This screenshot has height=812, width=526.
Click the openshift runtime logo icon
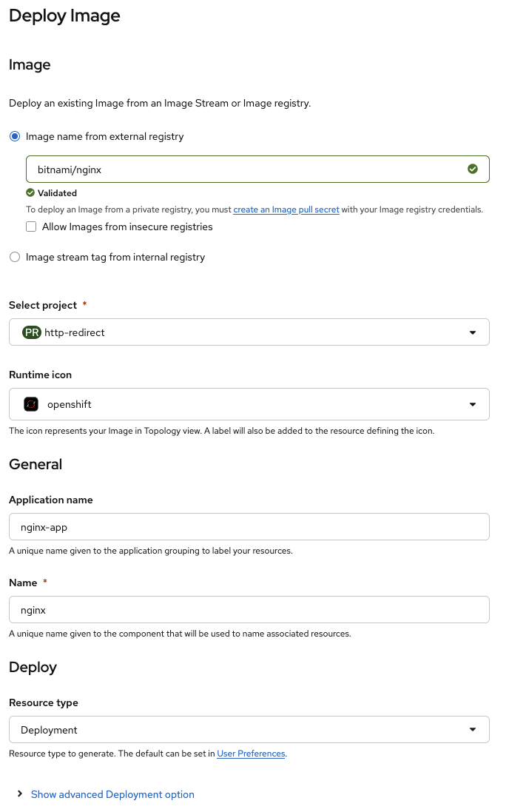30,404
